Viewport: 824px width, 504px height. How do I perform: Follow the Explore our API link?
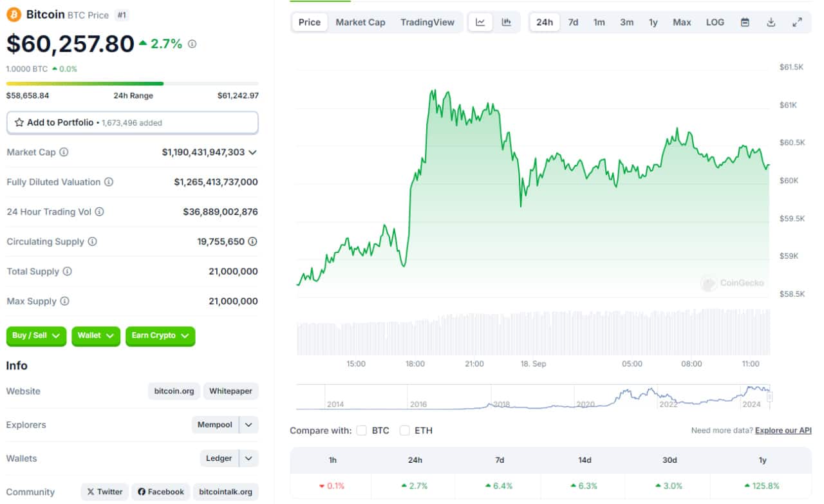[783, 430]
